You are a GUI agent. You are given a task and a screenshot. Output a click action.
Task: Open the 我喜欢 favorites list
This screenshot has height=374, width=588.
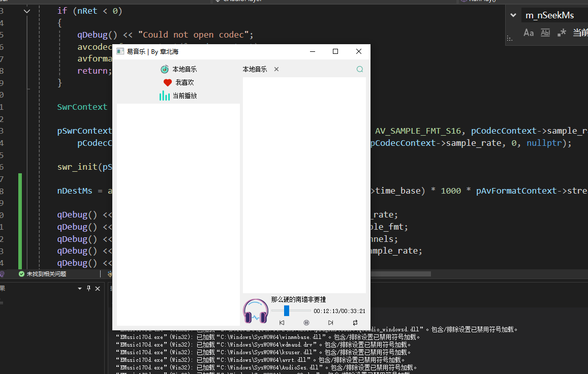(x=178, y=82)
